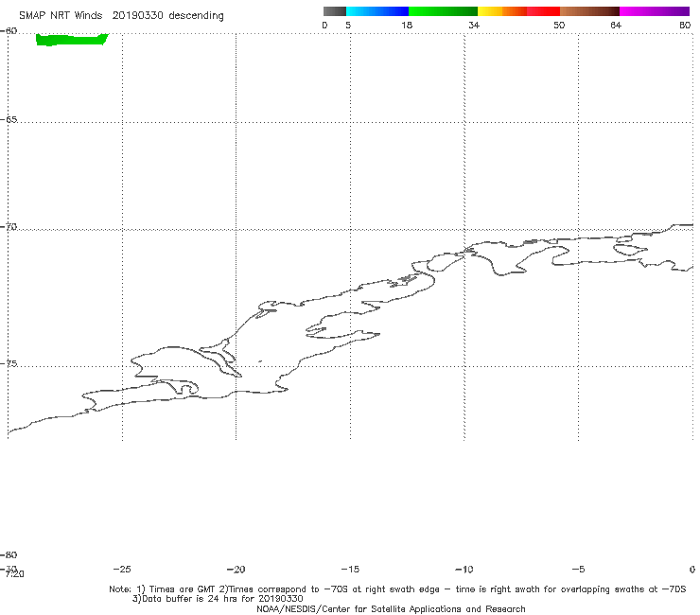Click the brown segment of the color bar
700x615 pixels.
click(589, 11)
